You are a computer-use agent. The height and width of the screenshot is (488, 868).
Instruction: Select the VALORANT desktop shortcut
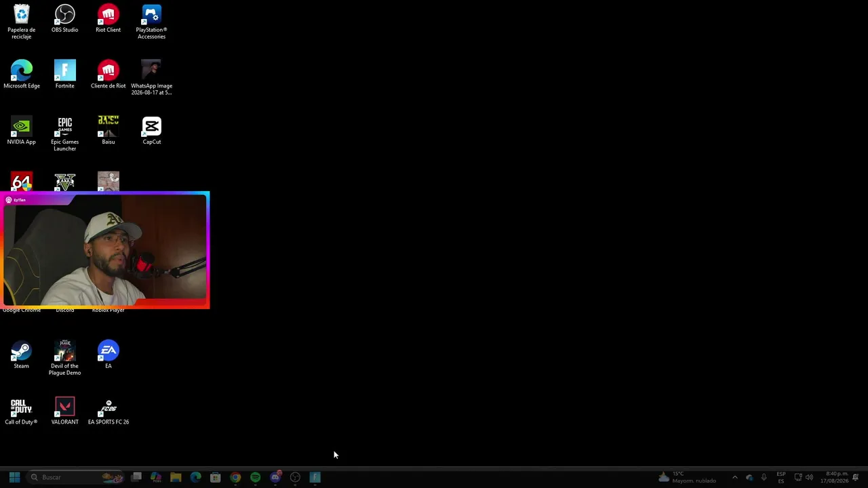pyautogui.click(x=65, y=411)
